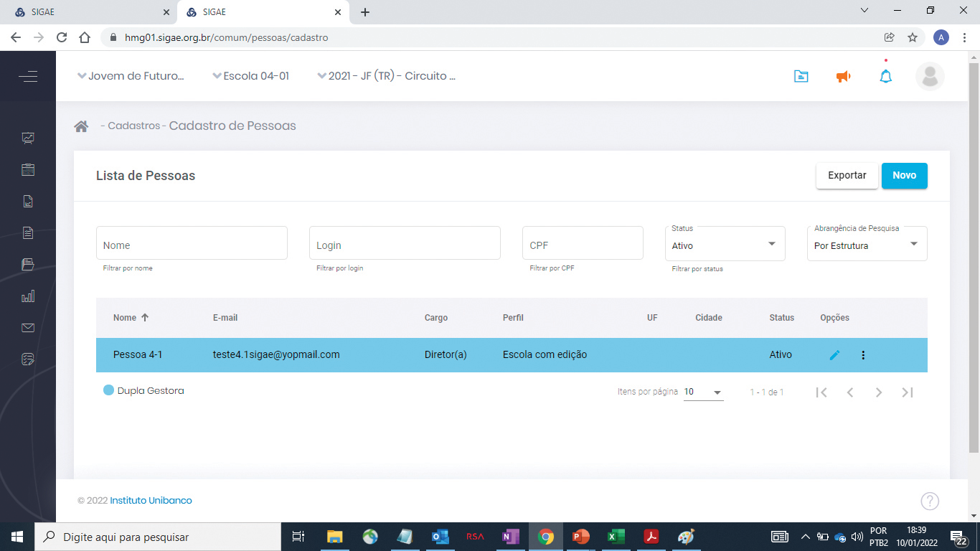
Task: Click the Pessoa 4-1 name cell
Action: coord(138,355)
